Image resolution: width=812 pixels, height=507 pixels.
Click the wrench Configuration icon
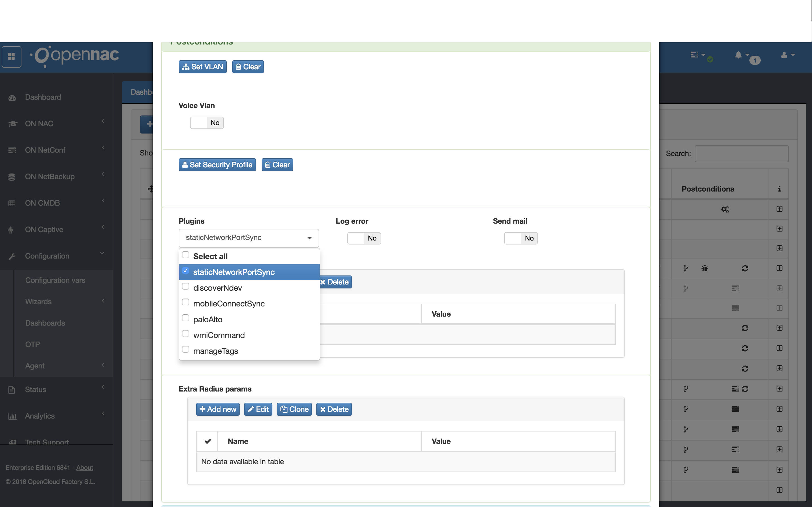point(12,257)
